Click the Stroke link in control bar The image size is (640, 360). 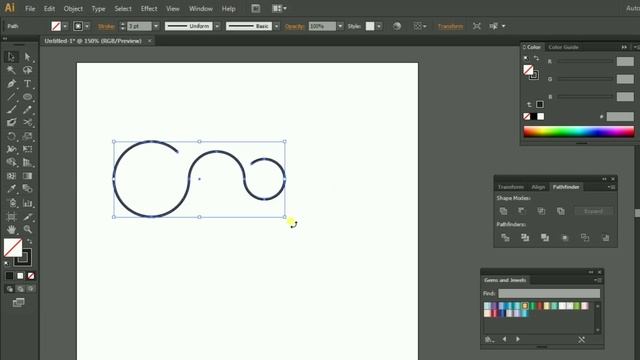coord(106,26)
